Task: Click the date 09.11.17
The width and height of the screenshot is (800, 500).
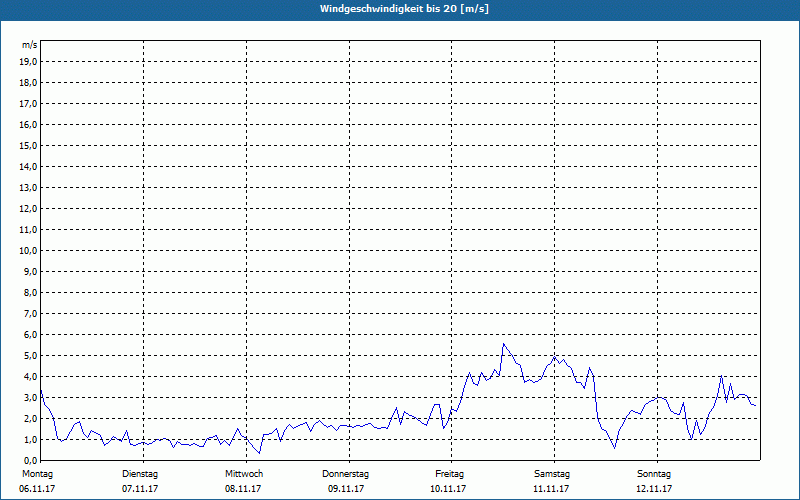Action: [x=346, y=489]
